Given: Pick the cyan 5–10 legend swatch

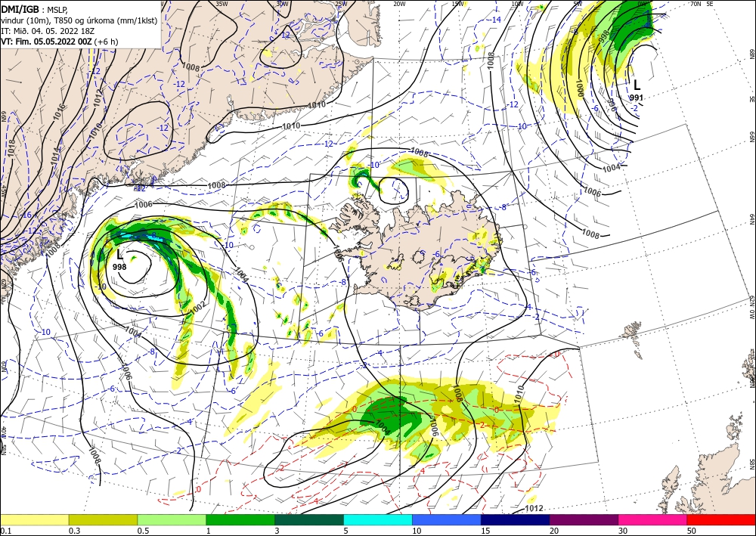Looking at the screenshot, I should click(378, 519).
